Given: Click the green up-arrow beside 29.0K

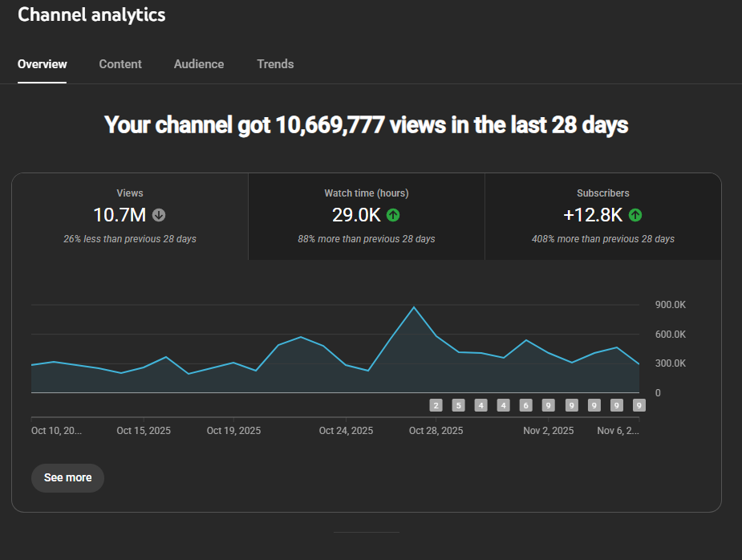Looking at the screenshot, I should [x=393, y=215].
